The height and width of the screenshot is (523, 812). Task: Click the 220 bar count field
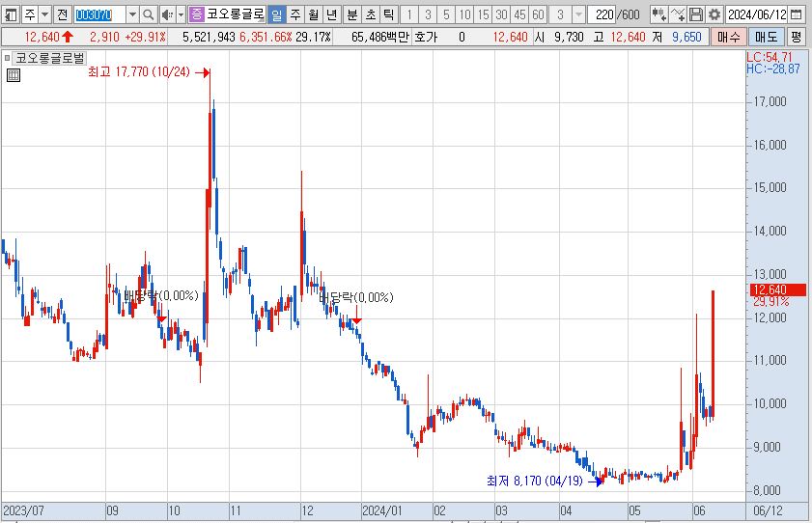(x=603, y=14)
